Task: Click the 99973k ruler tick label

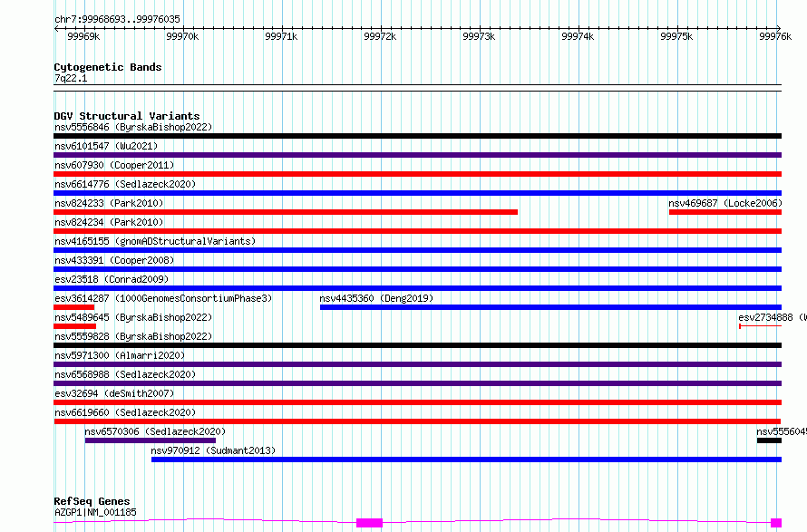Action: click(x=479, y=36)
